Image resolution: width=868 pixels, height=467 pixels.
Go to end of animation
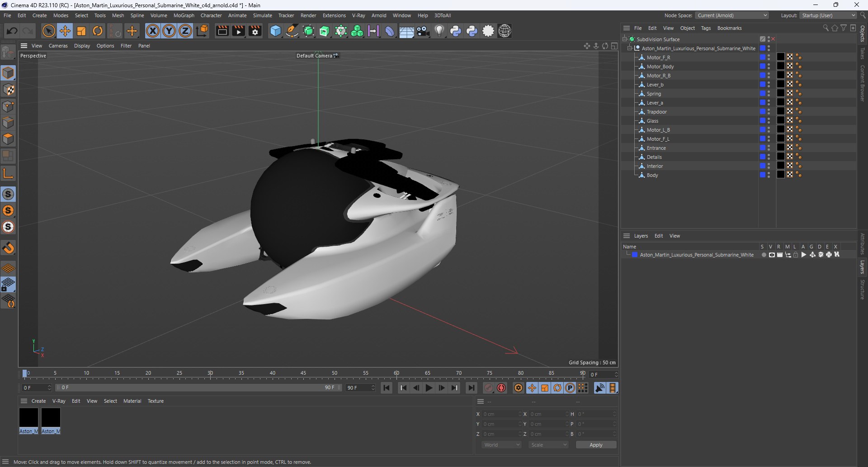[x=471, y=388]
